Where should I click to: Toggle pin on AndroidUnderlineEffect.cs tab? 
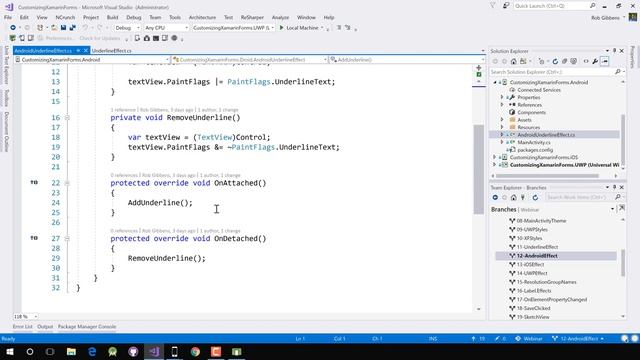tap(78, 51)
